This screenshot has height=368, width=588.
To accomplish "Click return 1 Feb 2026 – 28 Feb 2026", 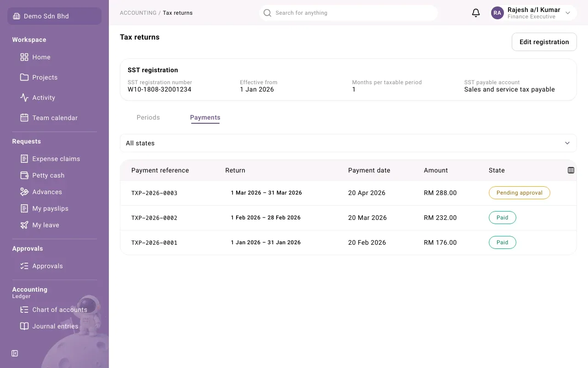I will [x=266, y=218].
